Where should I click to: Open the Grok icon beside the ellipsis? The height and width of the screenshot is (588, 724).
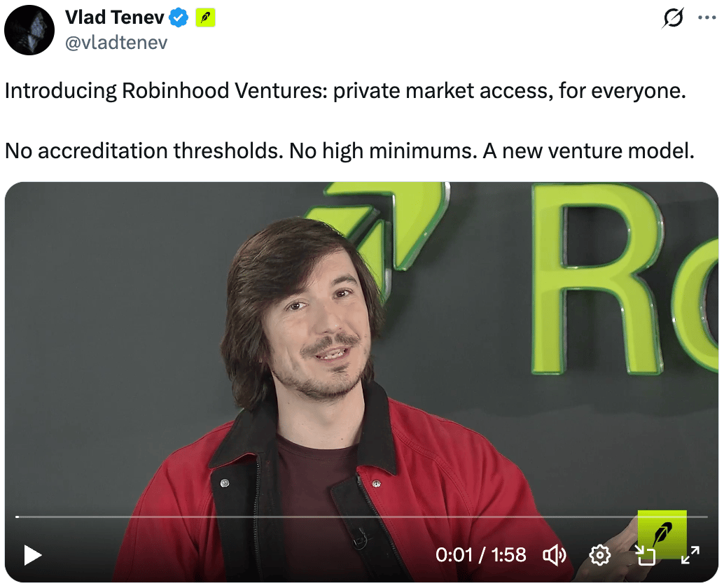[x=673, y=18]
